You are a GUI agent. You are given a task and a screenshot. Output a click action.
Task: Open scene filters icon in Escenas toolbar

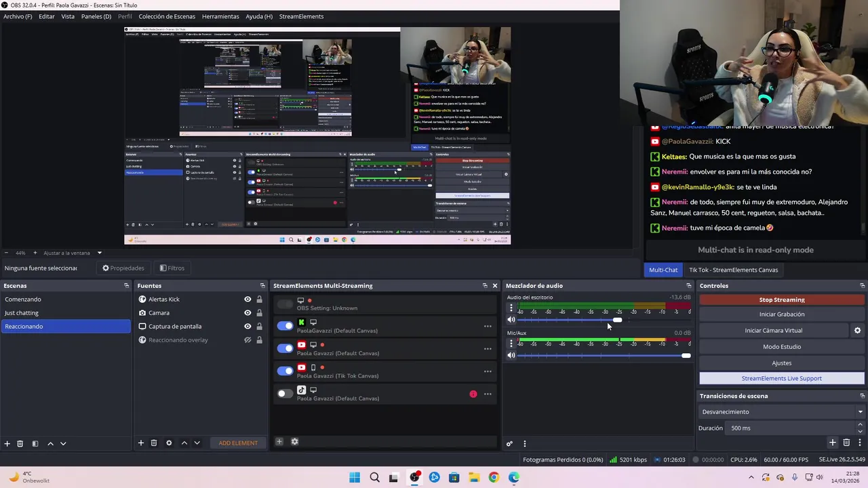35,443
